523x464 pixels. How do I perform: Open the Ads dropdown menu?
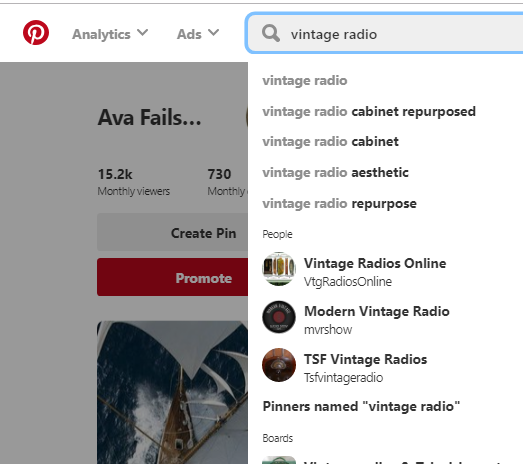(x=198, y=34)
